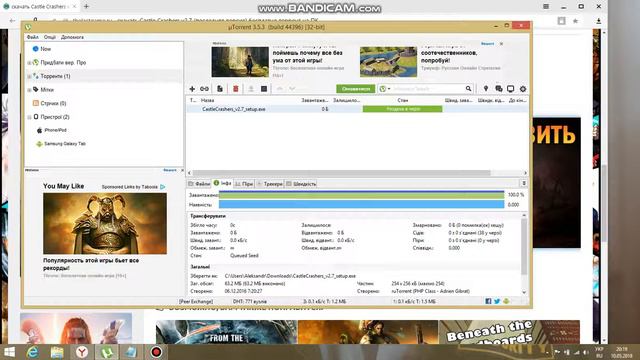
Task: Click the Feeds (0) sidebar item
Action: tap(49, 103)
